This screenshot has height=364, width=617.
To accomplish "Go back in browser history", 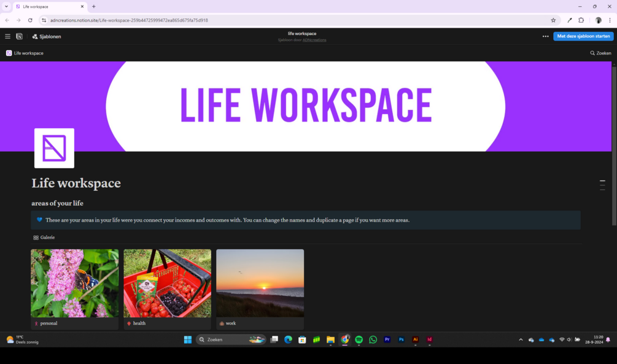I will [x=7, y=20].
